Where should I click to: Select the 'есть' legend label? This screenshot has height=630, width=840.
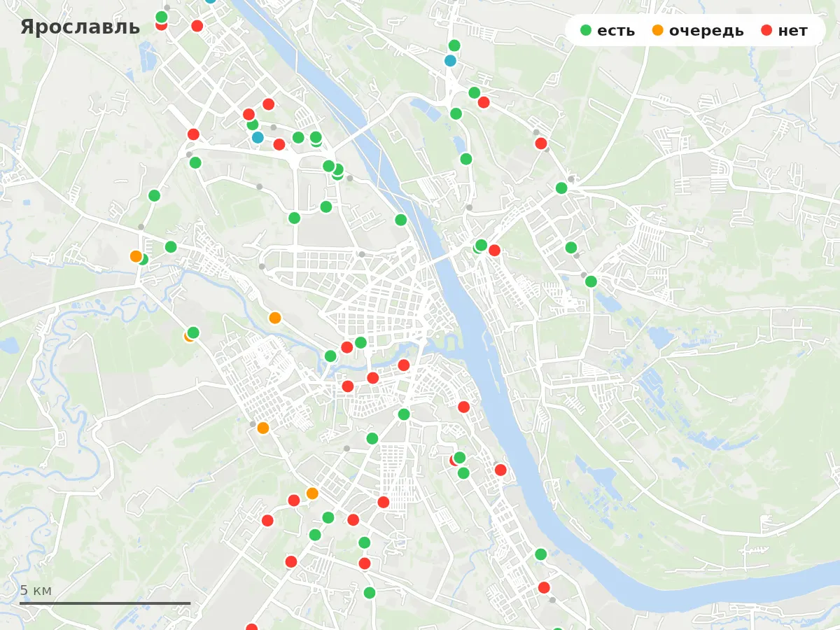coord(616,31)
